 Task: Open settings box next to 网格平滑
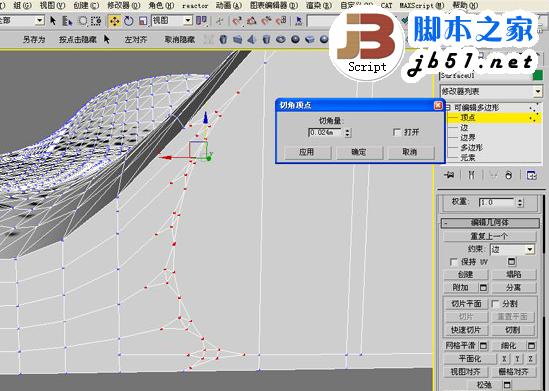click(x=483, y=346)
